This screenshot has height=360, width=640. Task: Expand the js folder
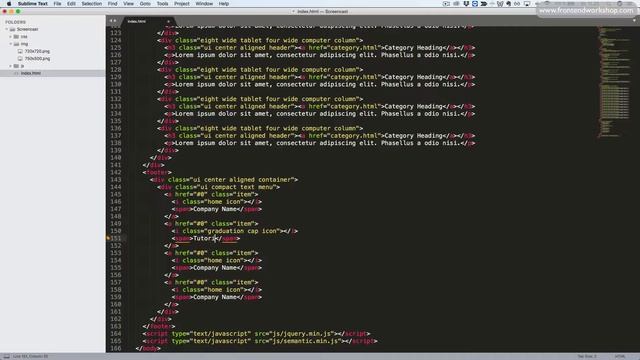point(11,66)
